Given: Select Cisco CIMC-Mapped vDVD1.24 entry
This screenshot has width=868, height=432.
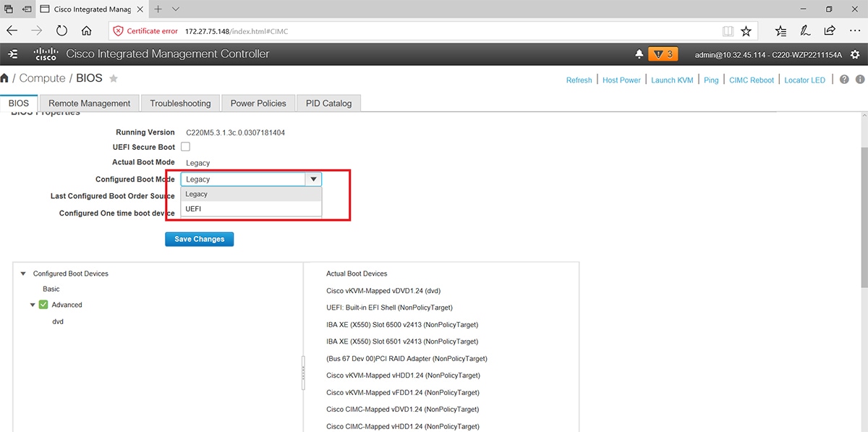Looking at the screenshot, I should pyautogui.click(x=404, y=410).
